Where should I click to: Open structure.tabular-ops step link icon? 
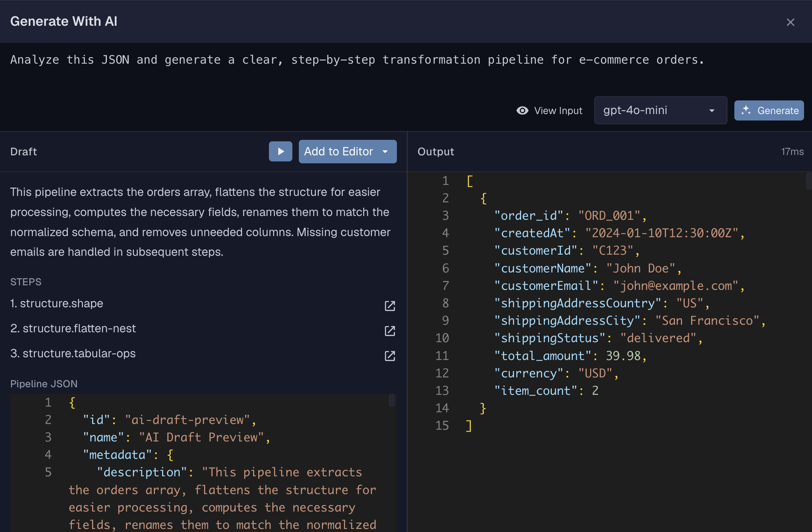[x=390, y=356]
